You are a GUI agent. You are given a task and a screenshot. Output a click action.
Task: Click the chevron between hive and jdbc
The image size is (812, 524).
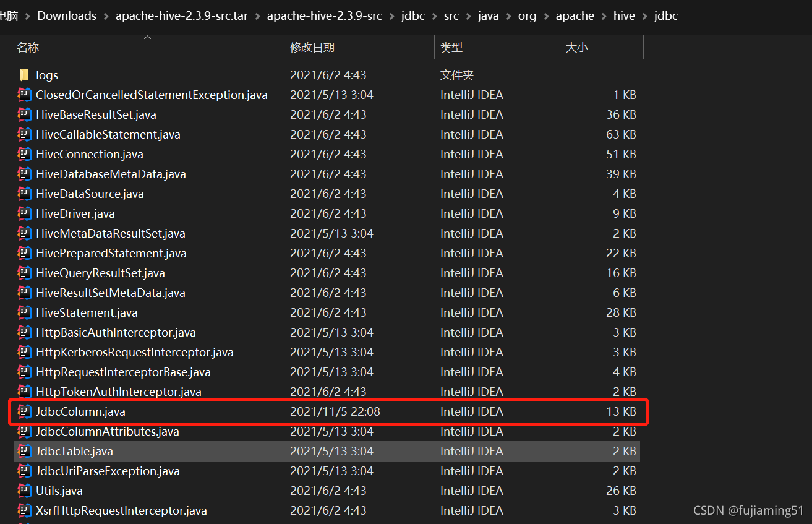[x=644, y=15]
